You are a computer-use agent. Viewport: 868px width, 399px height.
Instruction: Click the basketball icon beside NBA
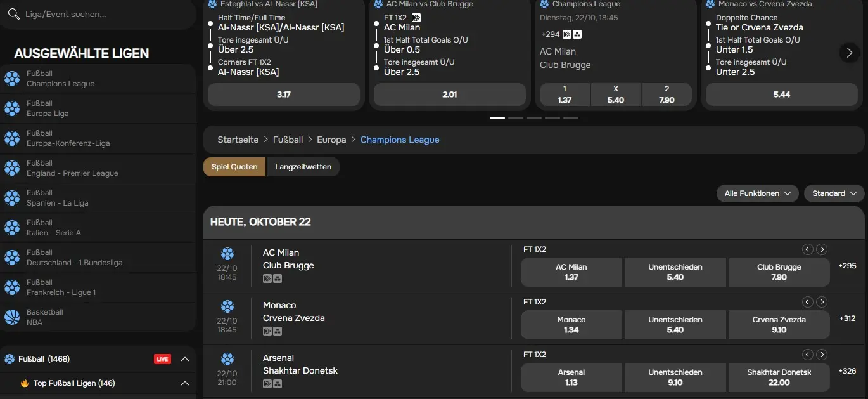tap(12, 317)
